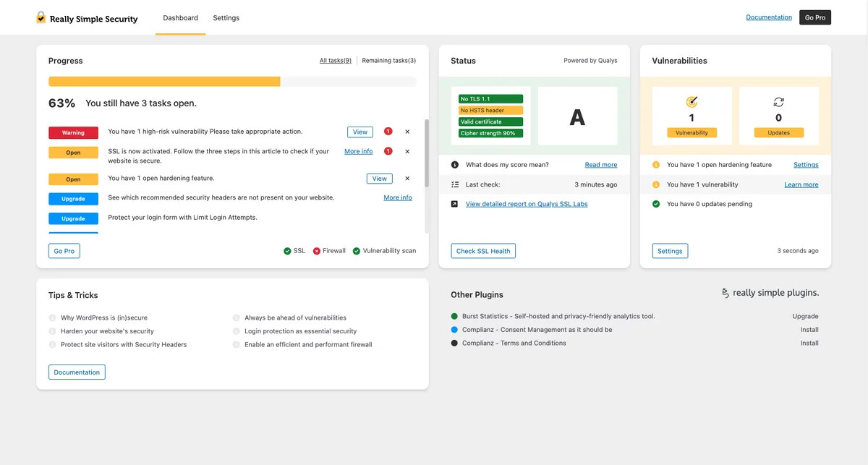
Task: Show Remaining tasks(3) filter
Action: 389,61
